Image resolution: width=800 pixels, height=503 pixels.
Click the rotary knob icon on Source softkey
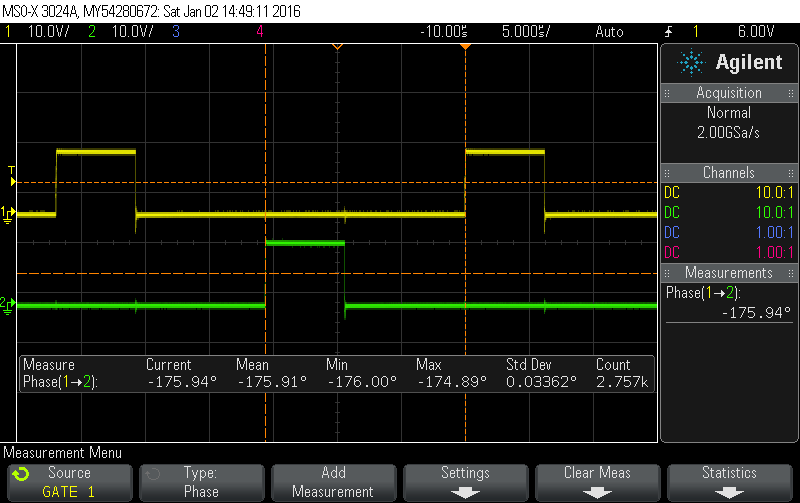point(22,473)
